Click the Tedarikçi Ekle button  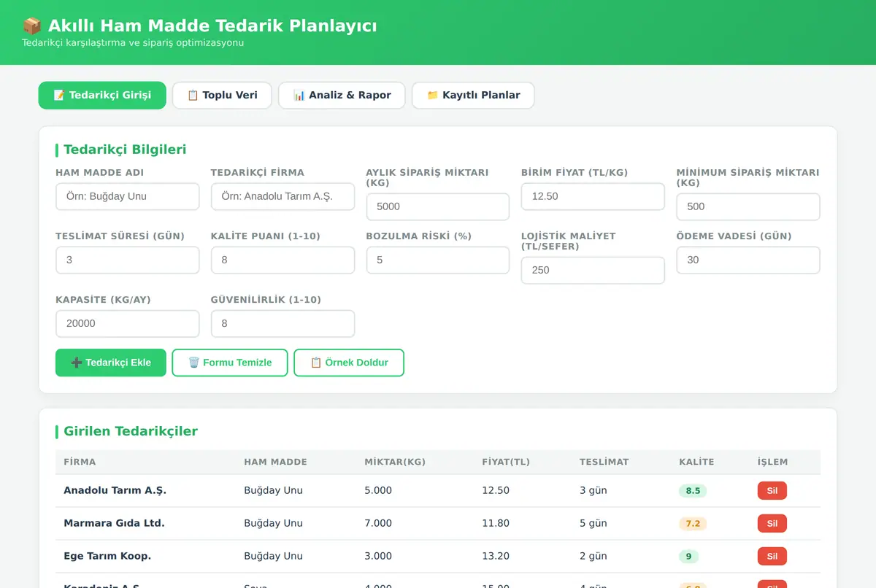(x=111, y=363)
